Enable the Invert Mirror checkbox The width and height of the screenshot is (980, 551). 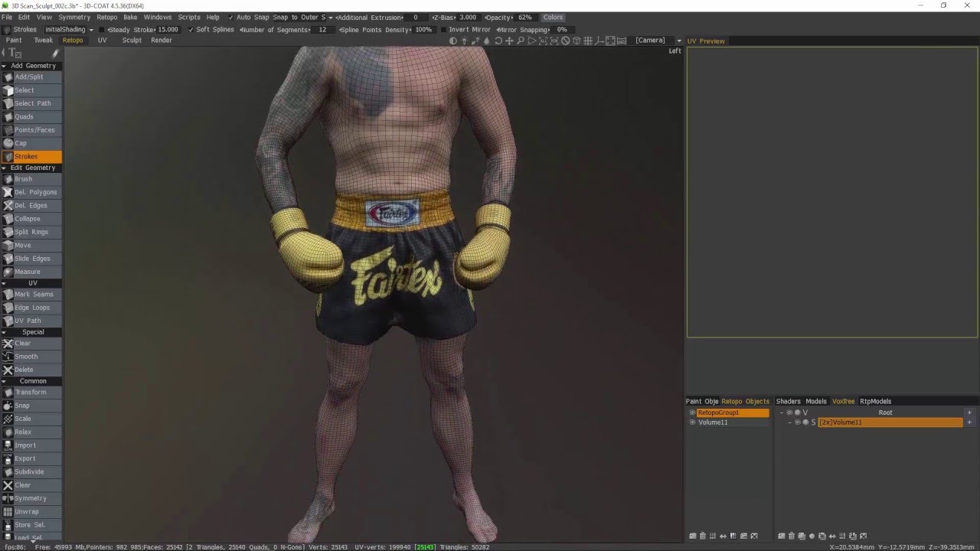click(x=443, y=29)
